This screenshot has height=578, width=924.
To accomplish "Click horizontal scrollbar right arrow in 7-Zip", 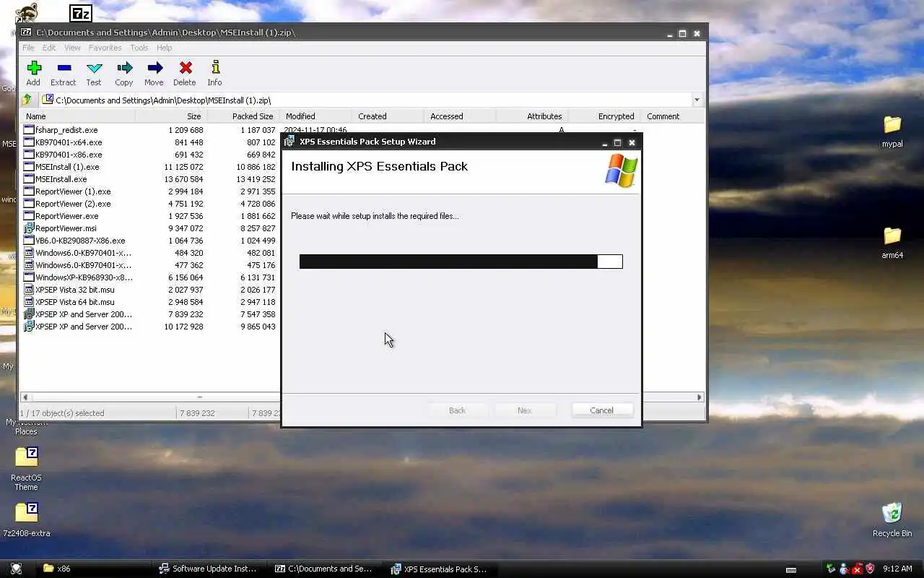I will click(699, 397).
